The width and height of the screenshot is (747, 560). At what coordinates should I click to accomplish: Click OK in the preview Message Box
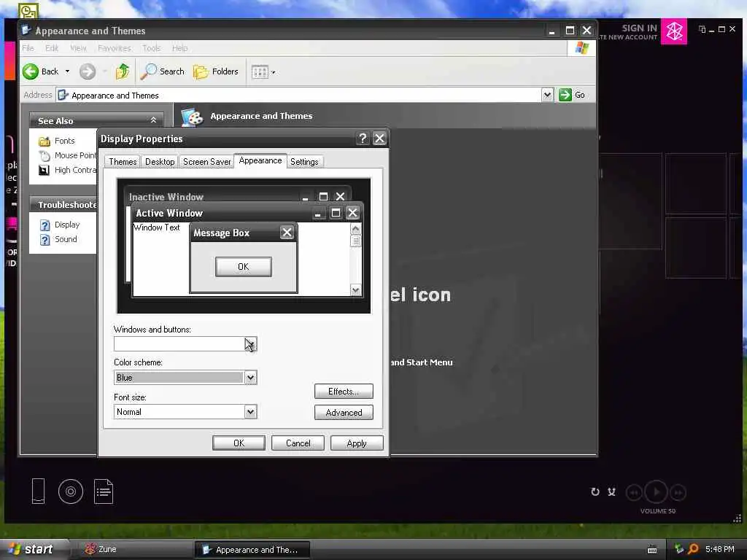click(244, 267)
